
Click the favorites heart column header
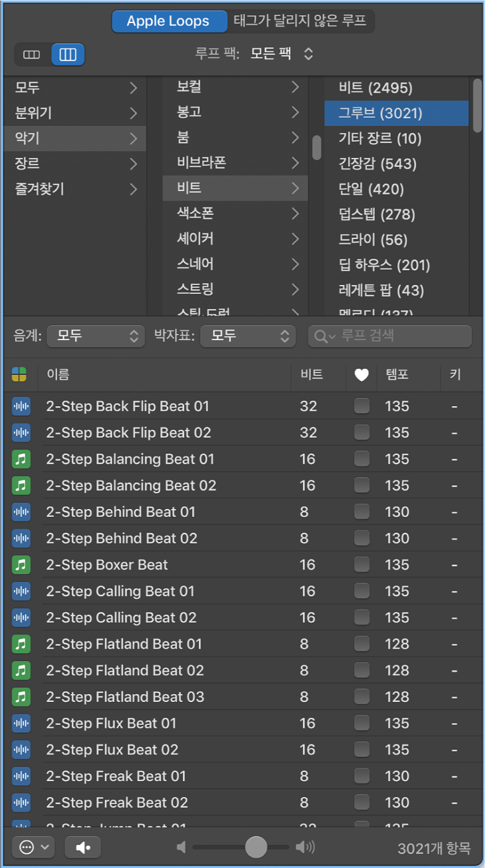click(361, 374)
